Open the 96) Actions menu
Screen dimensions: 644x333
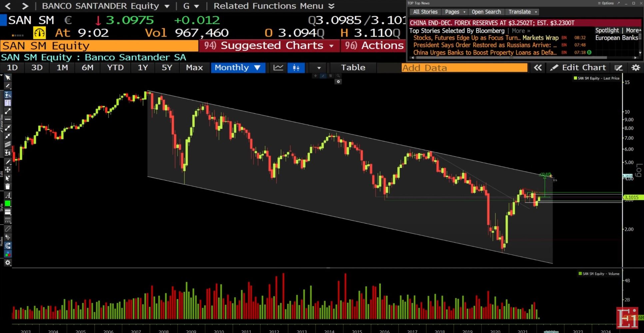373,46
